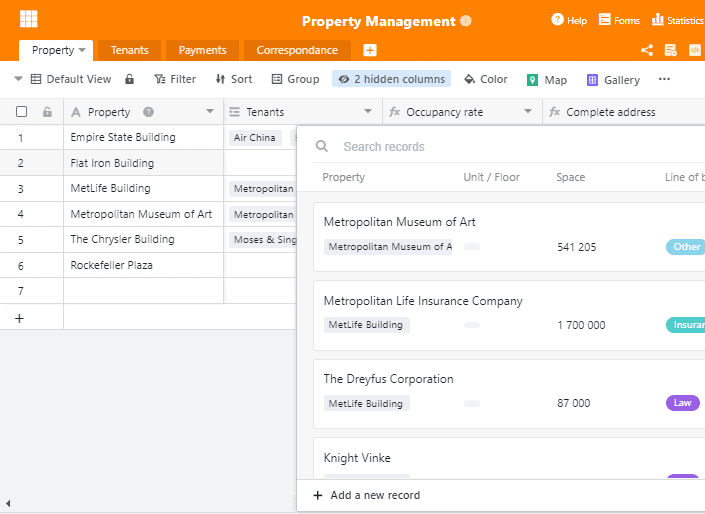Click the Rockefeller Plaza cell
The image size is (705, 514).
point(143,265)
